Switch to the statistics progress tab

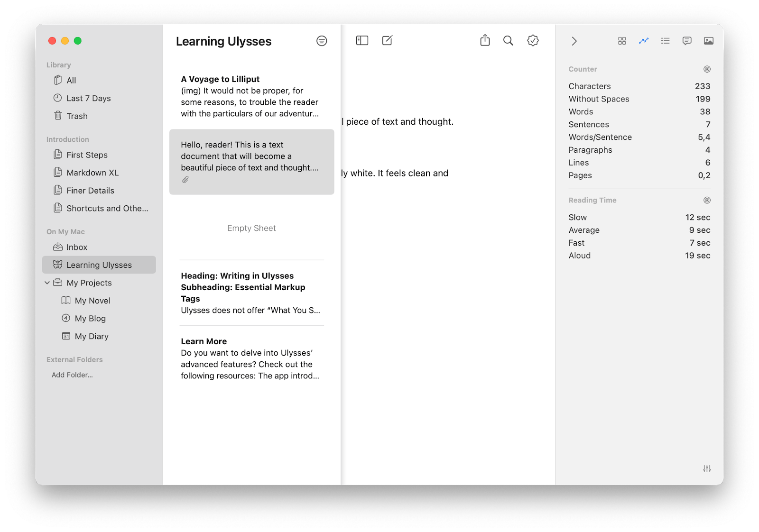pyautogui.click(x=644, y=41)
